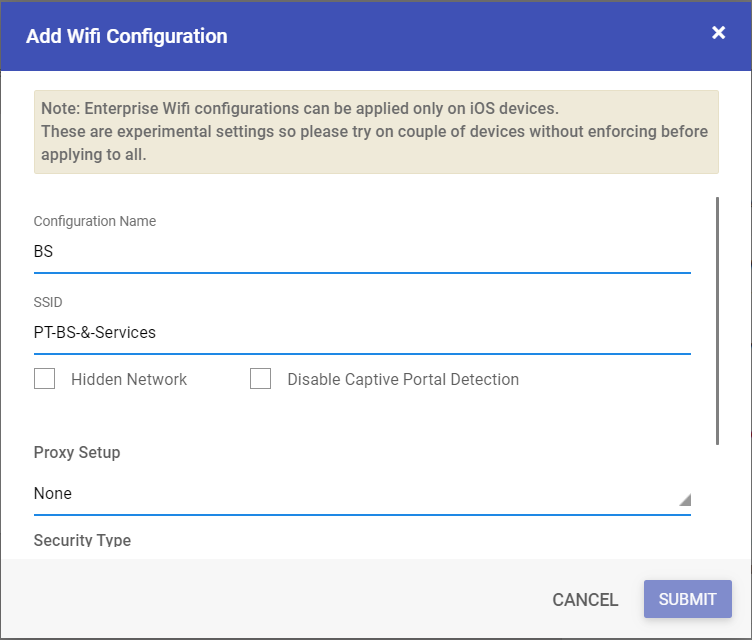Click the Proxy Setup heading
The width and height of the screenshot is (752, 640).
pyautogui.click(x=77, y=452)
